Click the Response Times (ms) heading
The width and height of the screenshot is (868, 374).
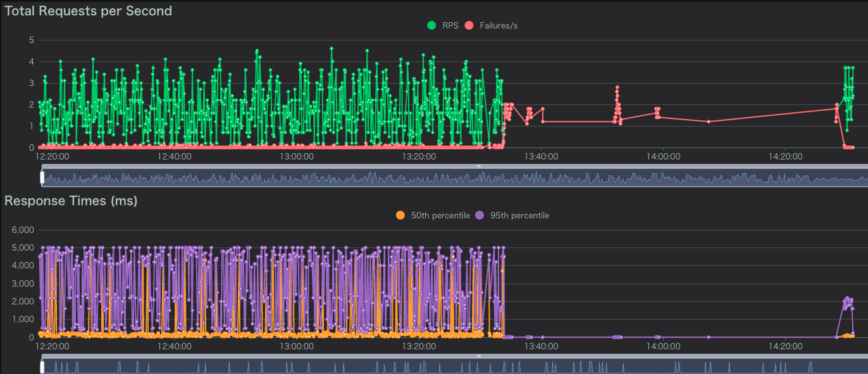[x=71, y=201]
